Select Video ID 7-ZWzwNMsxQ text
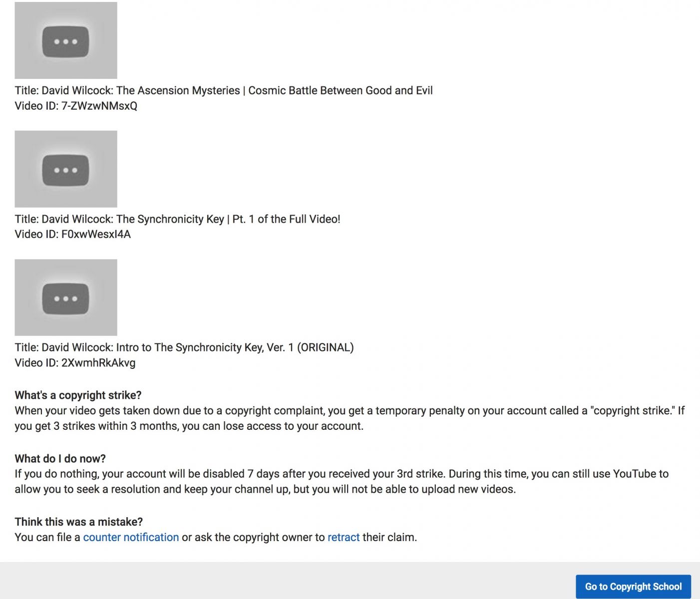700x599 pixels. tap(76, 106)
